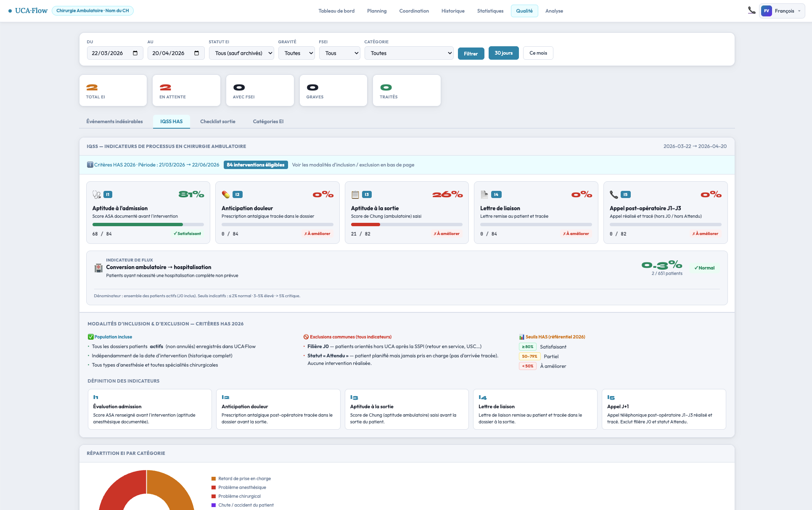Open the François user menu
812x510 pixels.
(x=783, y=11)
